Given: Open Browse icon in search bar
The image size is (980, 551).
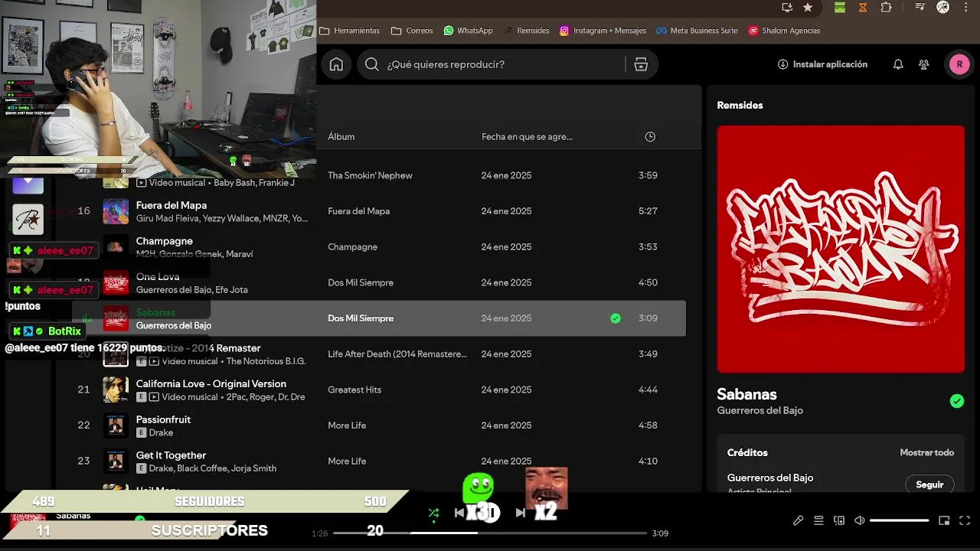Looking at the screenshot, I should [641, 64].
